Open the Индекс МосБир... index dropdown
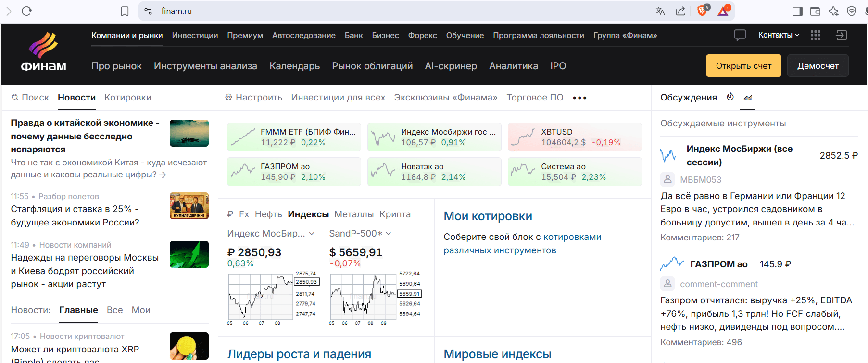 [271, 233]
